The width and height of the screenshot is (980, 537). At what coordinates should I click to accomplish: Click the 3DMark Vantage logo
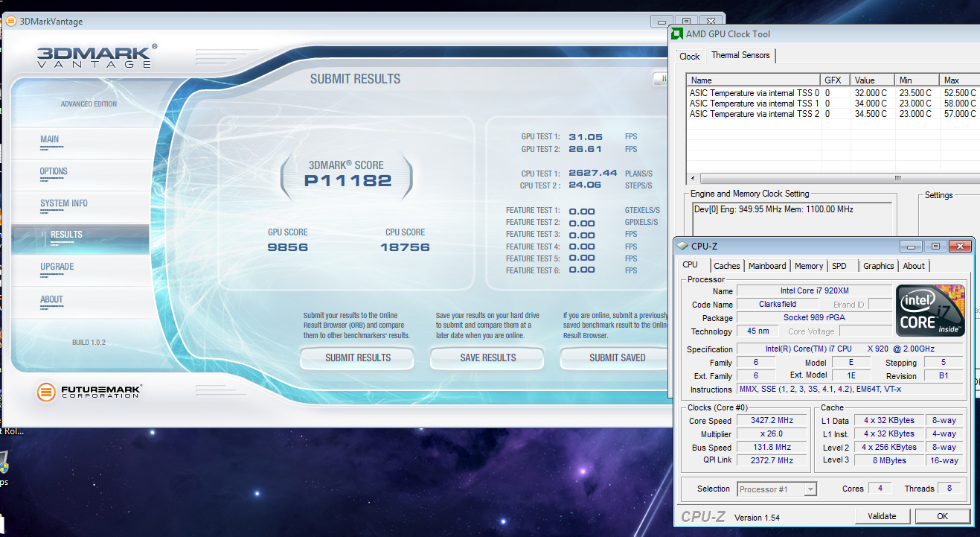tap(97, 57)
